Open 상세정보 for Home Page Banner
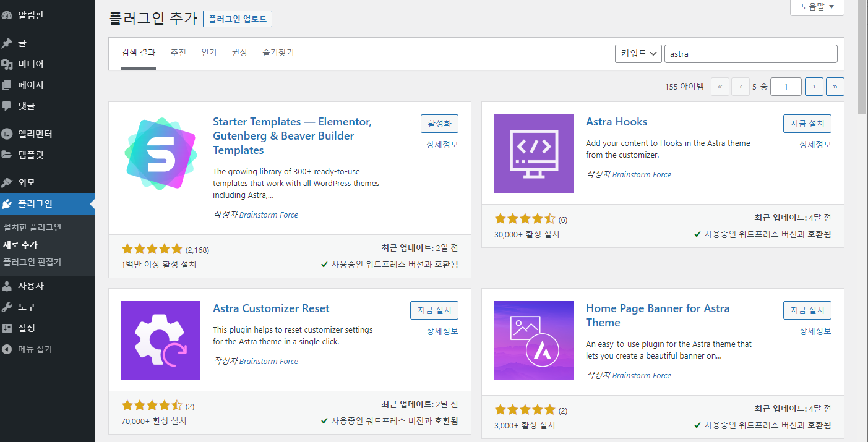This screenshot has height=442, width=868. [x=815, y=331]
